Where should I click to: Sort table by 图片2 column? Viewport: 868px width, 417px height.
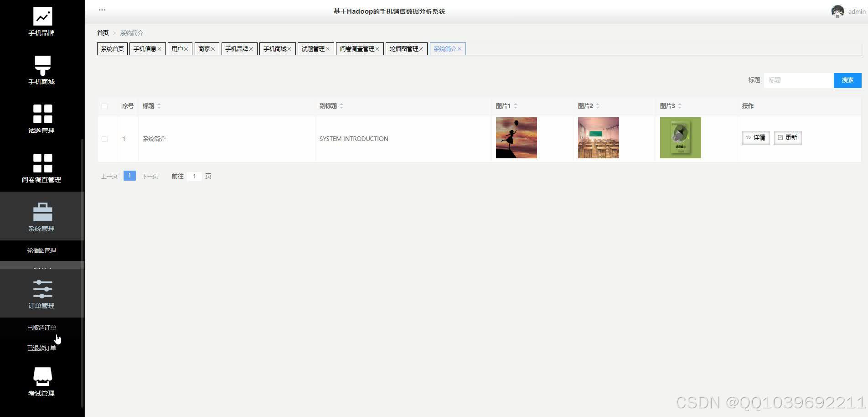coord(598,106)
